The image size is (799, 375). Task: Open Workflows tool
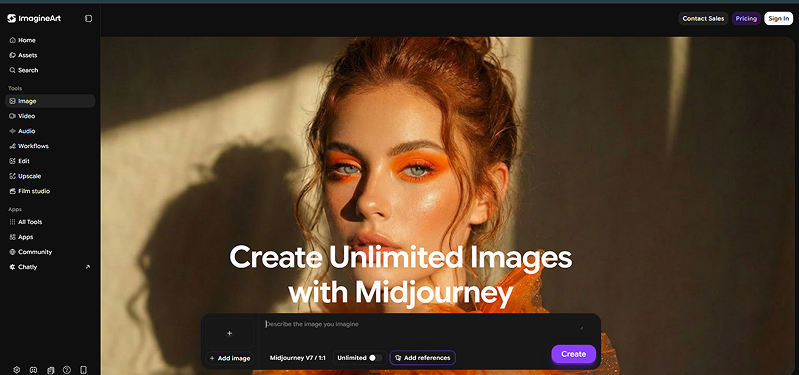[50, 146]
